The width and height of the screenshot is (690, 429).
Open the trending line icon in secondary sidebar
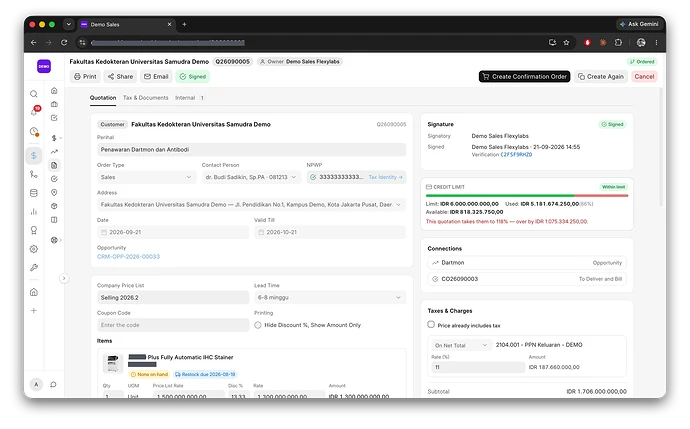point(54,152)
